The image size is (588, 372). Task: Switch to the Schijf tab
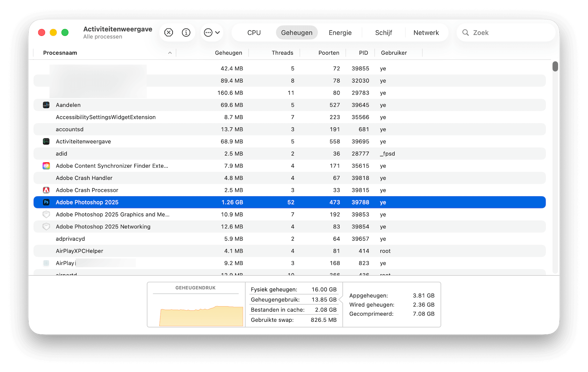pos(384,33)
